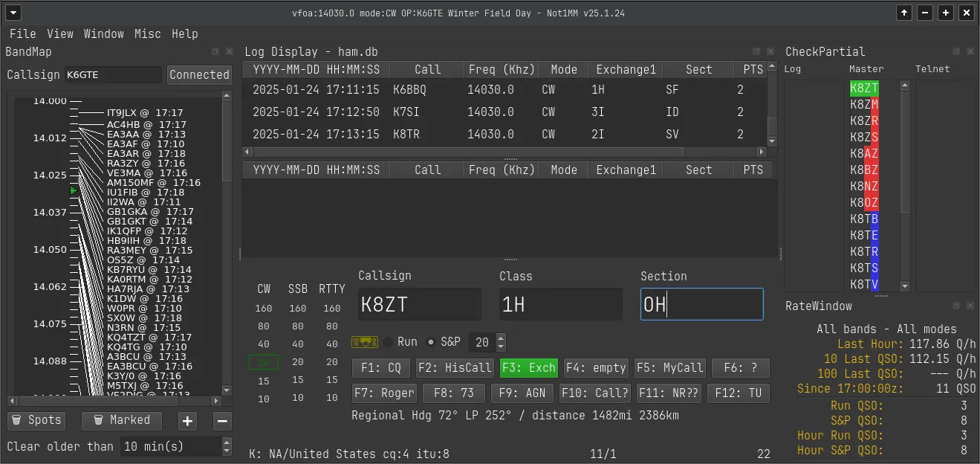The height and width of the screenshot is (464, 980).
Task: Click the Callsign entry field with K8ZT
Action: 420,304
